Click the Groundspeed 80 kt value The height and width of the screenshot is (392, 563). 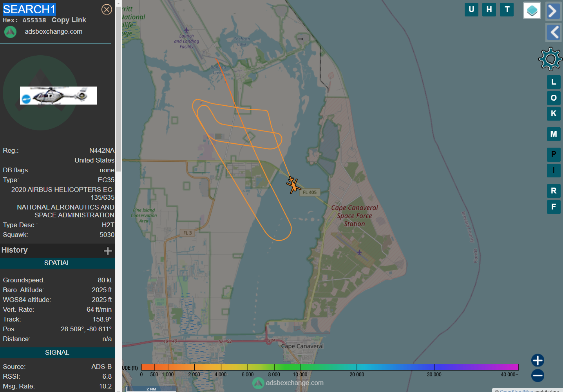(105, 280)
